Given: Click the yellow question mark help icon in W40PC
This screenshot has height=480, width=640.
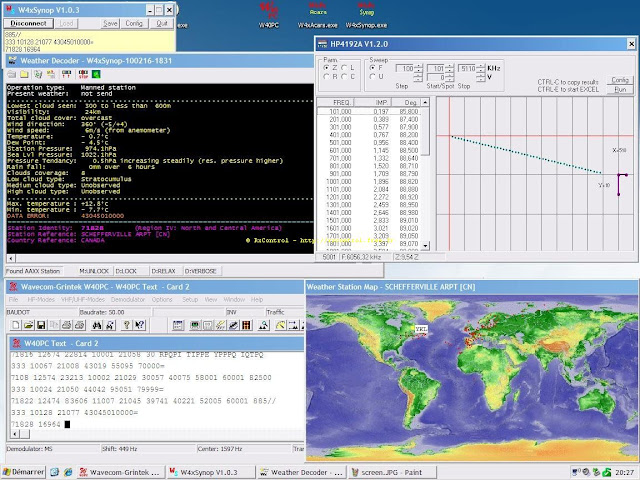Looking at the screenshot, I should click(x=127, y=325).
